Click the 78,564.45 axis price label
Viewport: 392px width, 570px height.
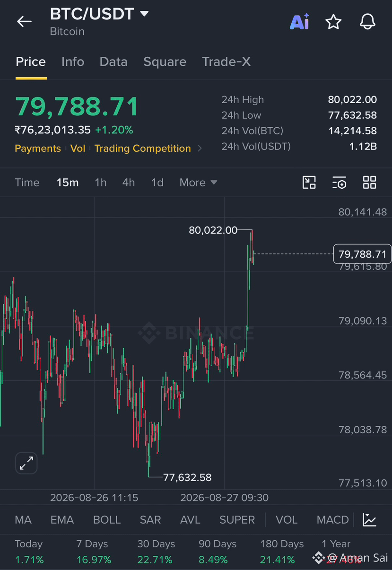[x=363, y=375]
